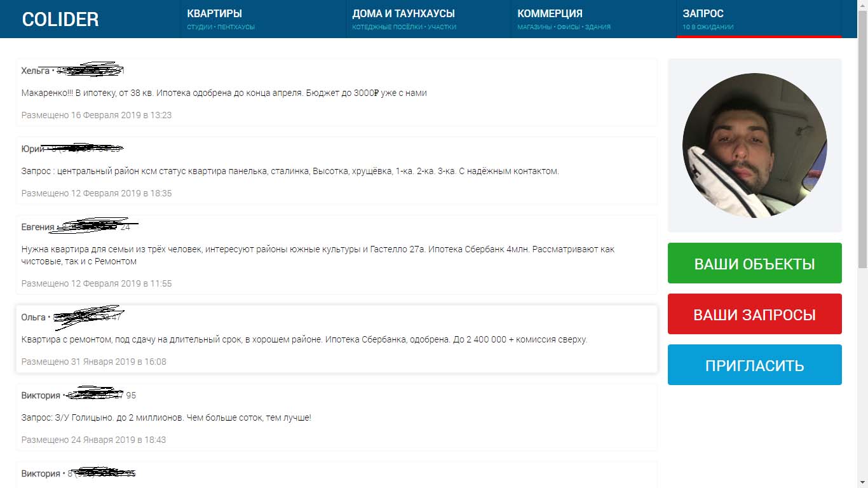Image resolution: width=868 pixels, height=488 pixels.
Task: Click the COLIDER site logo
Action: 60,19
